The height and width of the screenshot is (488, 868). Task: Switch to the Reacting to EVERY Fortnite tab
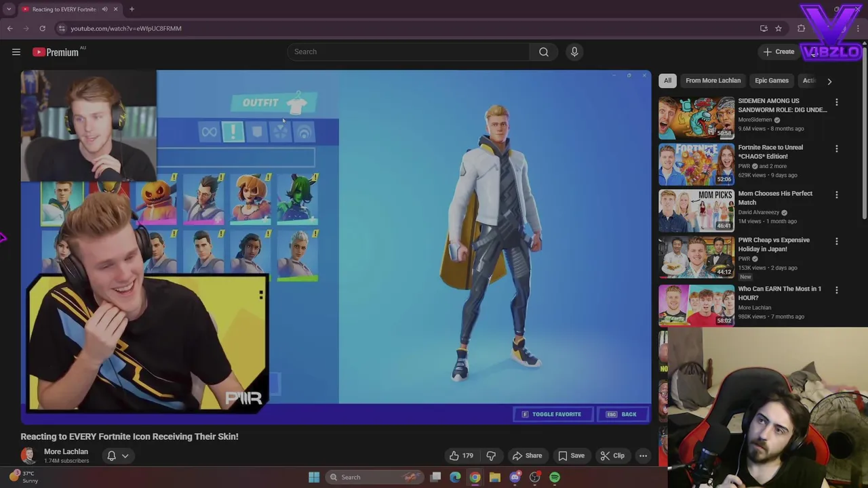tap(64, 9)
